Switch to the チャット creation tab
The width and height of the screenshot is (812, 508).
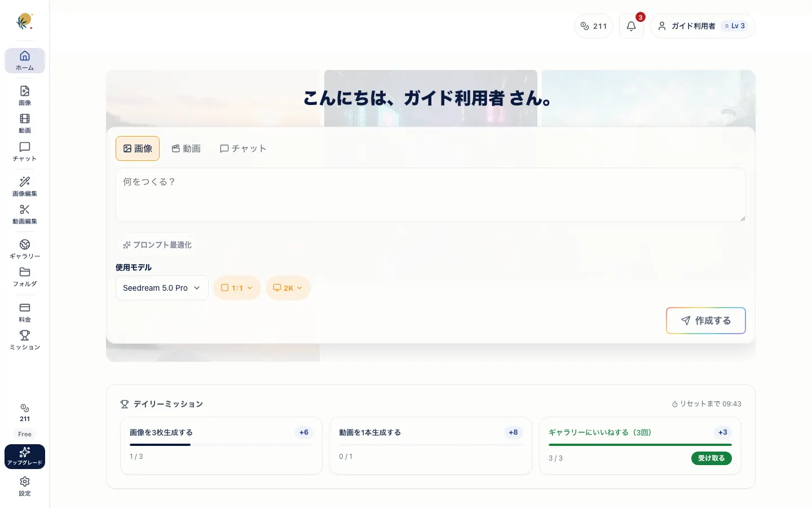[x=243, y=148]
